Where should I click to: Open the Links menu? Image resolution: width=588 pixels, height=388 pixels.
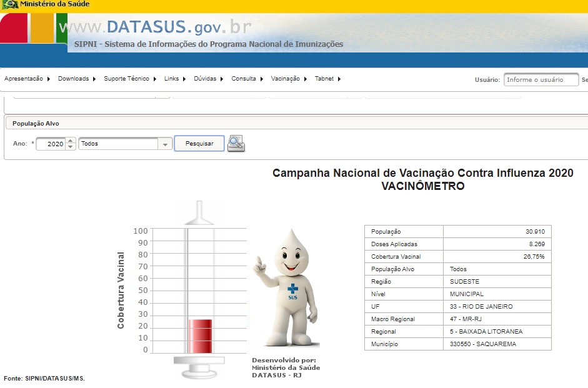pyautogui.click(x=175, y=79)
